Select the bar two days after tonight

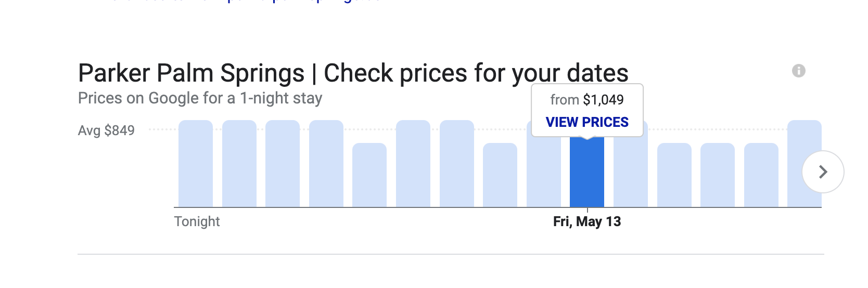point(283,164)
